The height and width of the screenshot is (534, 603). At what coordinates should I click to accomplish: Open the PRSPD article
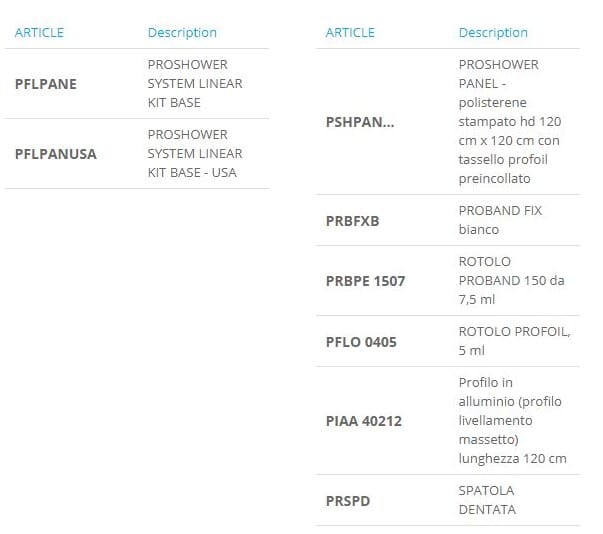pos(348,500)
